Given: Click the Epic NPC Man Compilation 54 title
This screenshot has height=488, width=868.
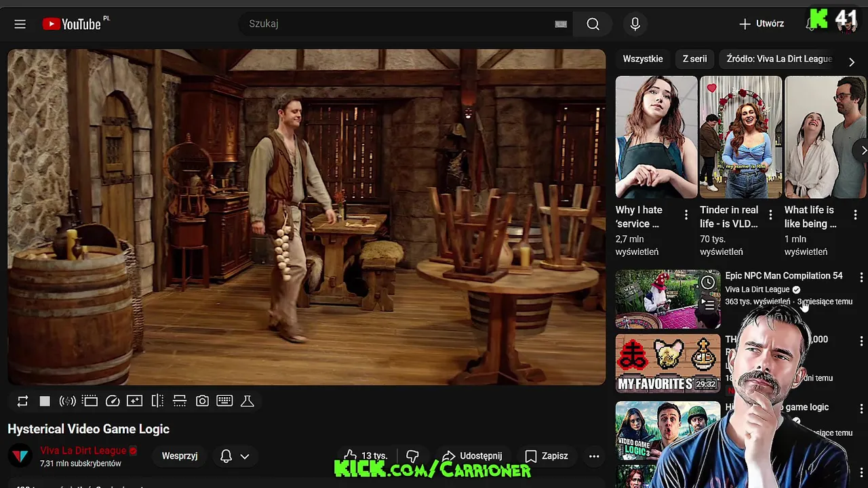Looking at the screenshot, I should pyautogui.click(x=784, y=276).
